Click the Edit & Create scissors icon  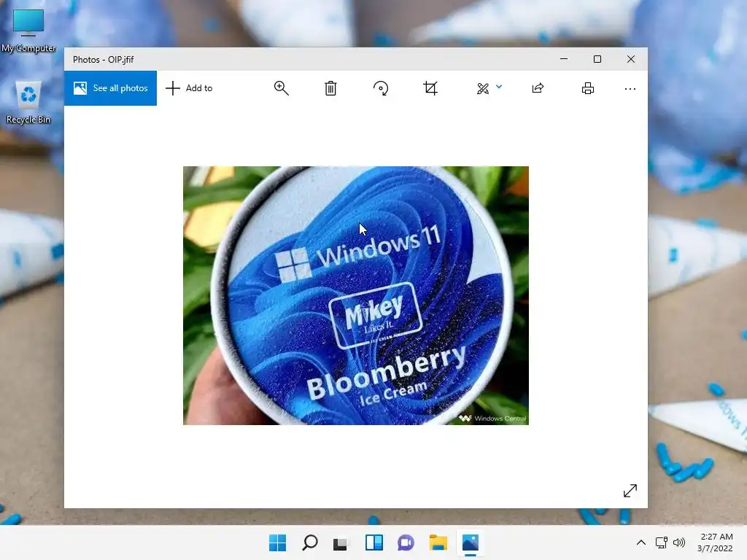483,88
